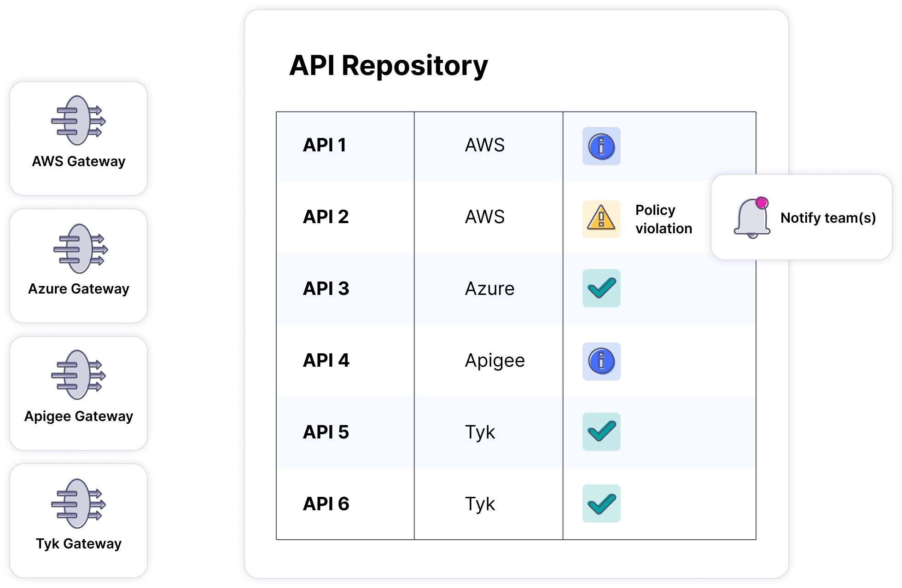902x588 pixels.
Task: Select the API 4 row name
Action: [326, 360]
